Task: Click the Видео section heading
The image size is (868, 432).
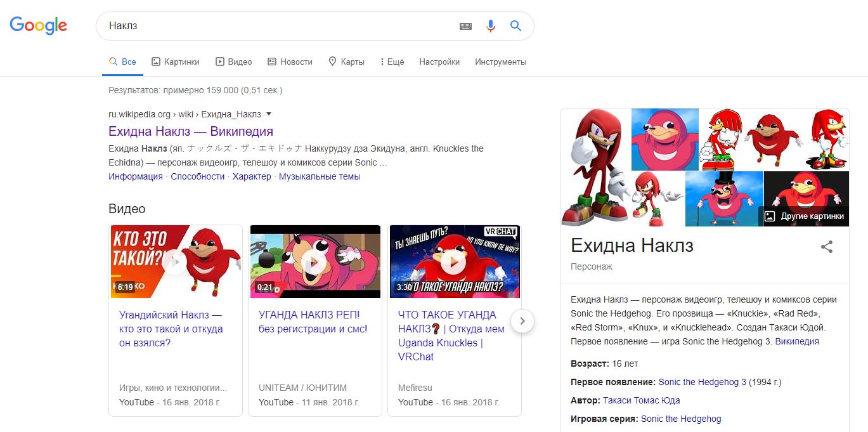Action: point(127,209)
